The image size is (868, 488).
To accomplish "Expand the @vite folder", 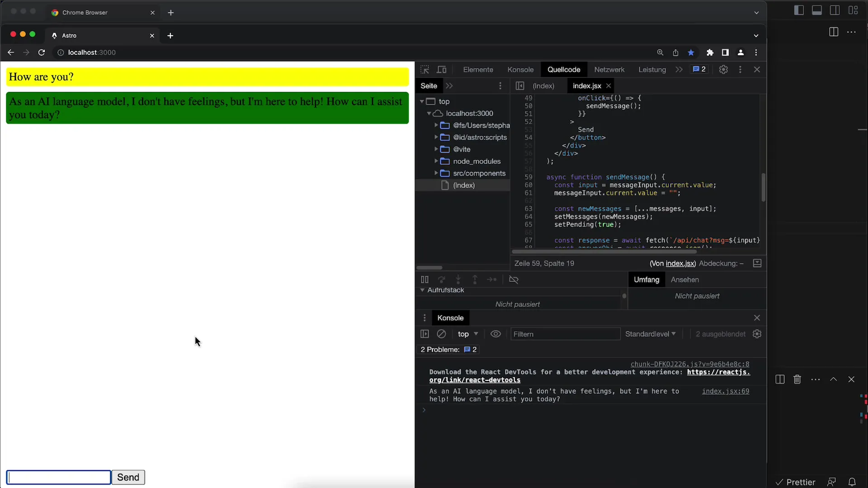I will (436, 149).
